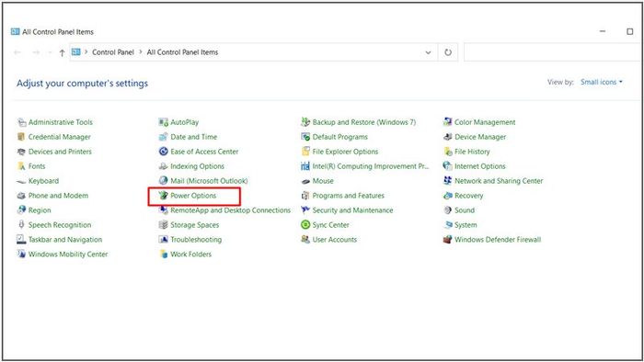Open the Ease of Access Center icon
The image size is (644, 362).
point(164,152)
